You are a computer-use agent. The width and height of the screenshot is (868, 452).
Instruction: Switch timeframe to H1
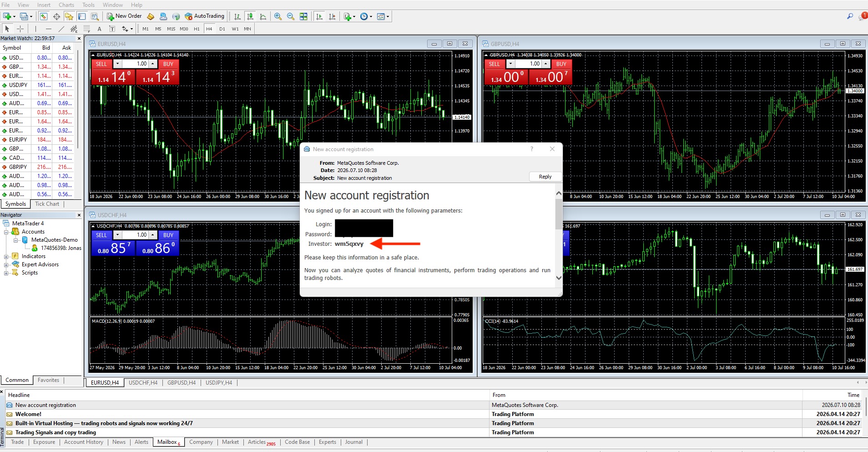(197, 29)
